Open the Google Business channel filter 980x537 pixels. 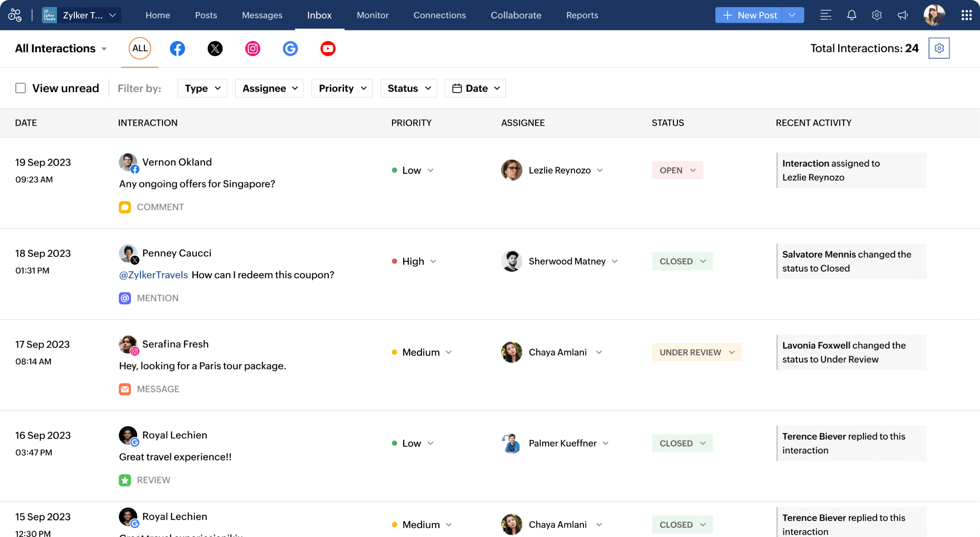[x=290, y=48]
